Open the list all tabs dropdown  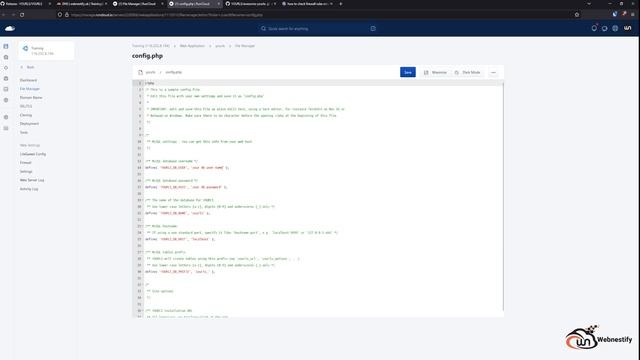589,4
